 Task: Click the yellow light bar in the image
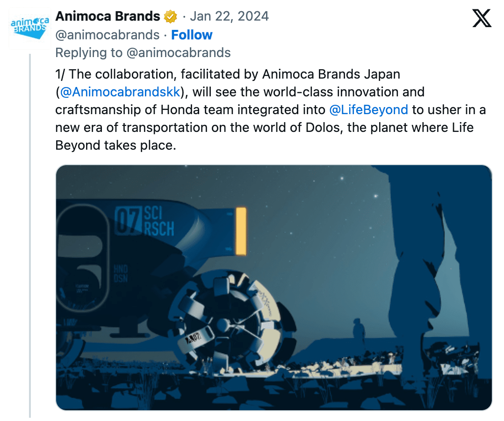tap(241, 231)
